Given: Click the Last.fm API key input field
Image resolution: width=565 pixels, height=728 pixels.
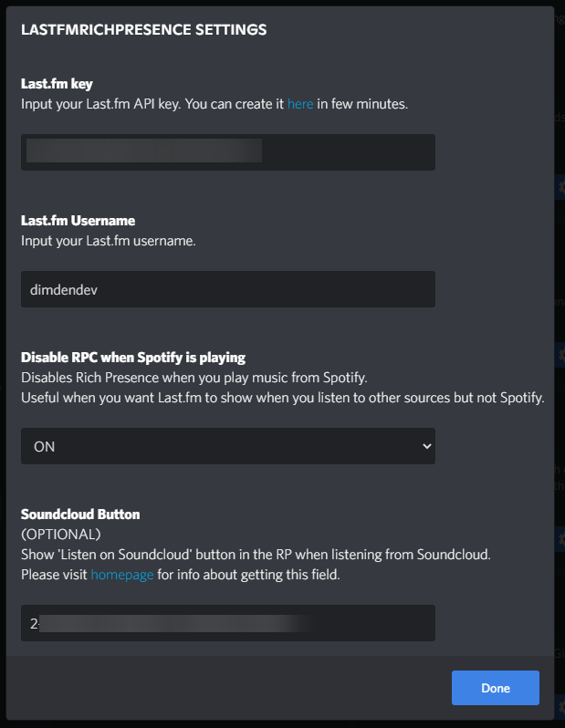Looking at the screenshot, I should (347, 152).
